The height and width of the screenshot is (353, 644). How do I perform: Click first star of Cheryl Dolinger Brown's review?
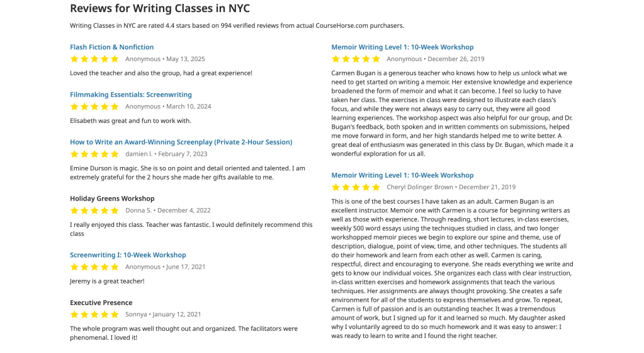(x=336, y=187)
